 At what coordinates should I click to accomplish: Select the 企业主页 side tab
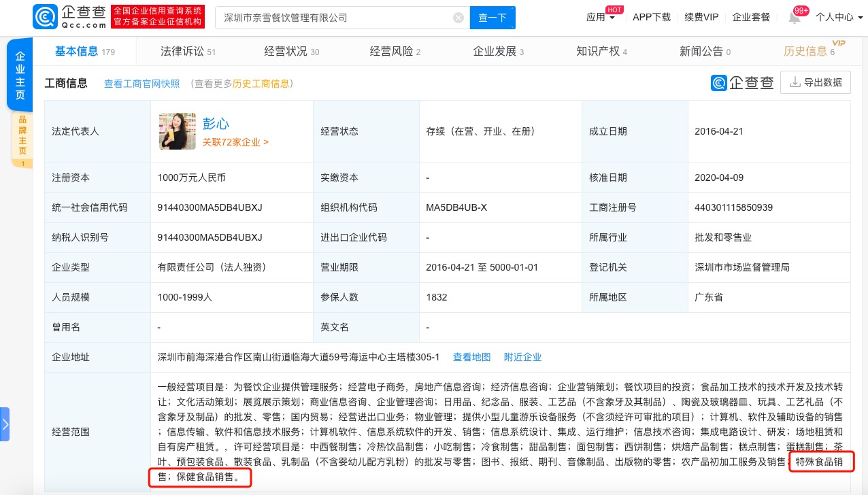coord(20,75)
